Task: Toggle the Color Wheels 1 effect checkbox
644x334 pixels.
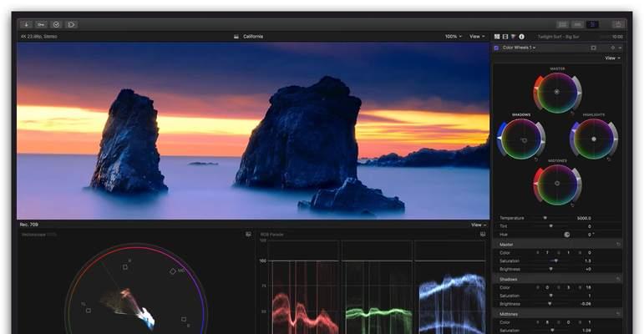Action: click(496, 48)
